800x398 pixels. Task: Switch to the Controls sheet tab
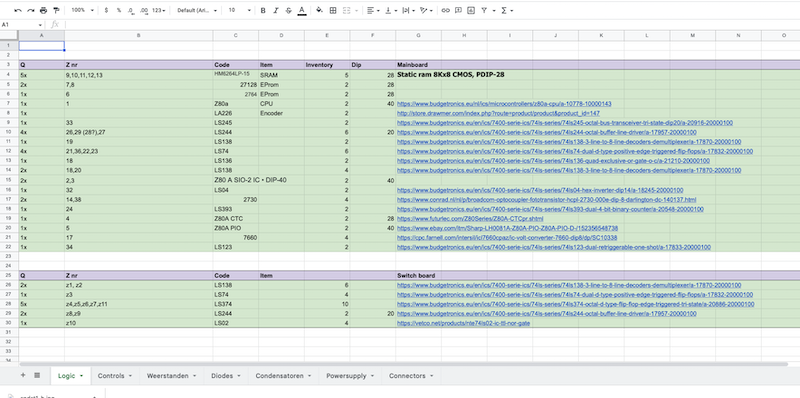(115, 376)
